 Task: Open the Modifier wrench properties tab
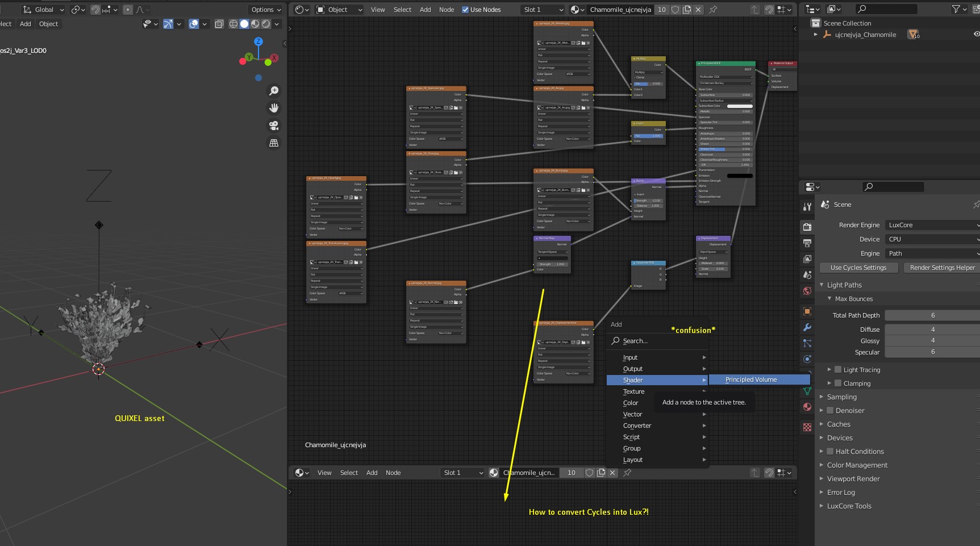point(807,327)
